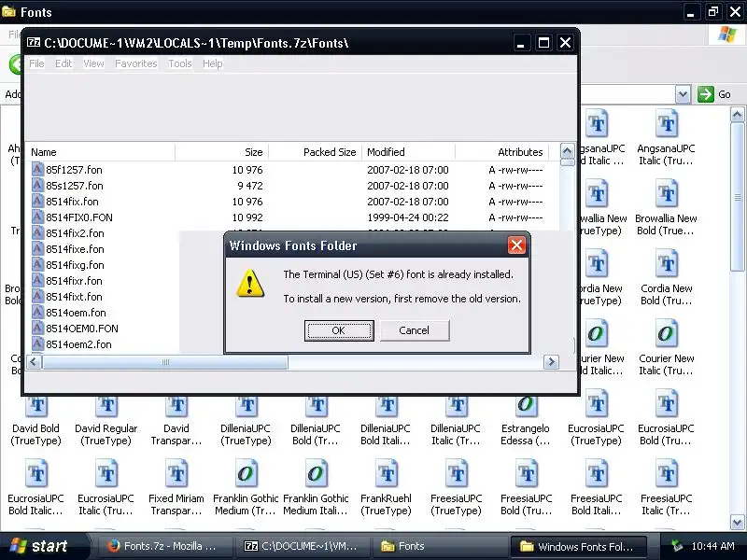Viewport: 747px width, 560px height.
Task: Sort by Attributes column header
Action: [x=501, y=152]
